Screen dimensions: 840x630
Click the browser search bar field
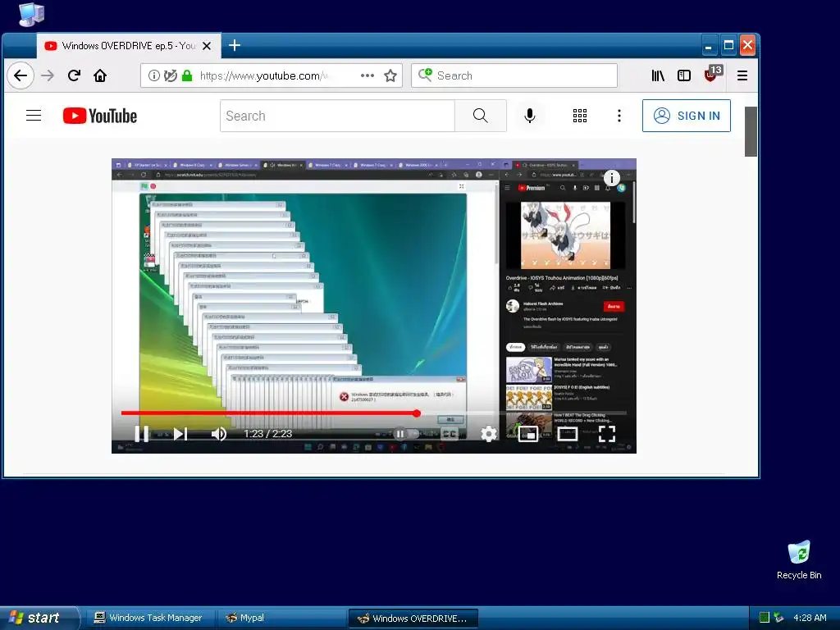[514, 75]
